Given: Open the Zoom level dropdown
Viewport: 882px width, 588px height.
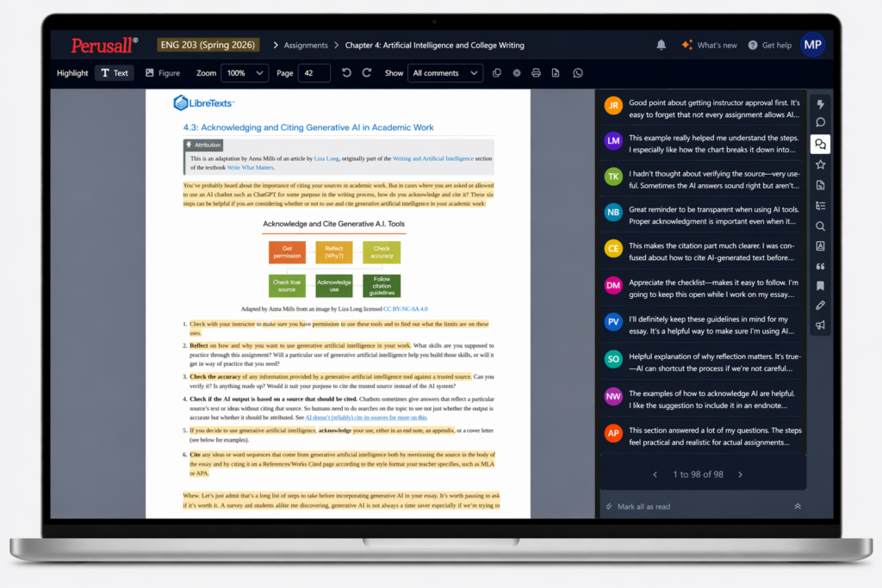Looking at the screenshot, I should pos(245,73).
